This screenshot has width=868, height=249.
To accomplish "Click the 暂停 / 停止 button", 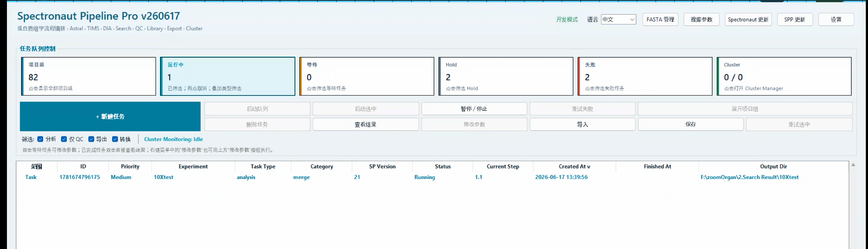I will click(474, 109).
